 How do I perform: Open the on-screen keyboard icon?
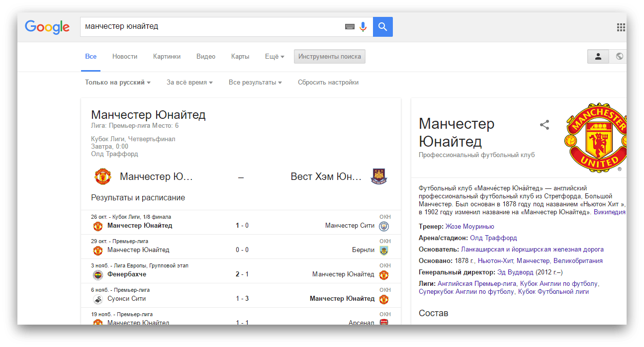click(x=350, y=27)
